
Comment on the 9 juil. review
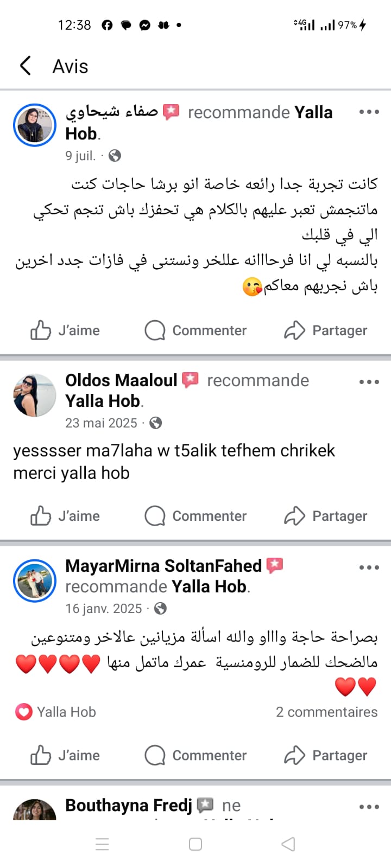click(195, 330)
